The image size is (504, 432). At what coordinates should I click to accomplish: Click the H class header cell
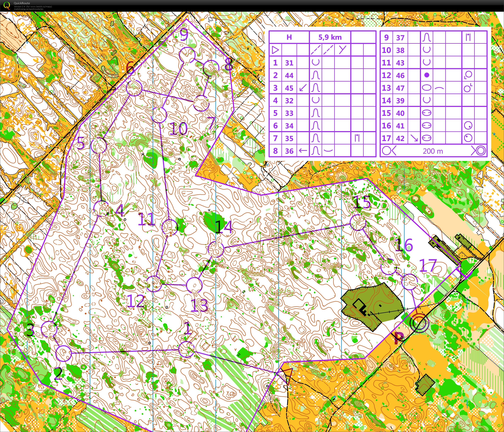[289, 37]
